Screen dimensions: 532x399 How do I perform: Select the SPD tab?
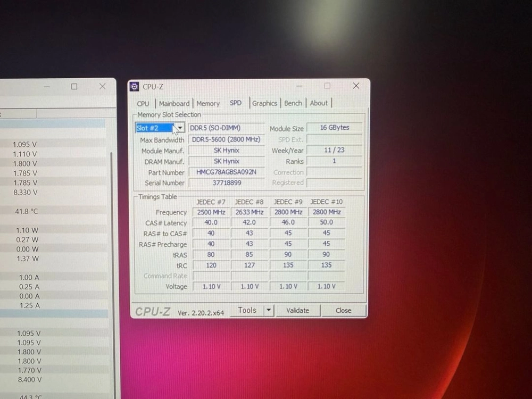[236, 103]
